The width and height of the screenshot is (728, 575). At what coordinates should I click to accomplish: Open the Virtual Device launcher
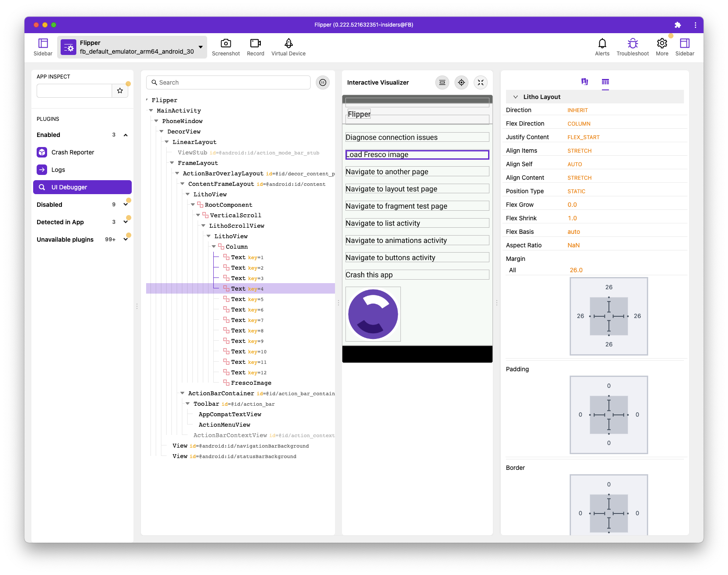288,47
